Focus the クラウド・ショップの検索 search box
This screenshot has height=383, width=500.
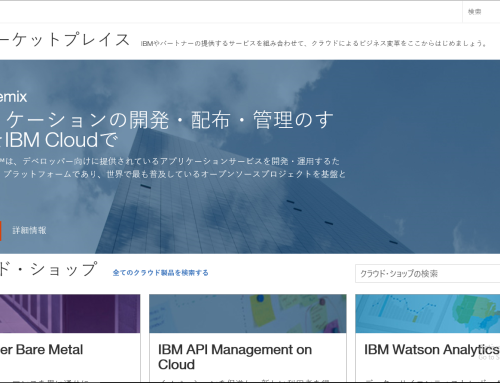point(428,274)
